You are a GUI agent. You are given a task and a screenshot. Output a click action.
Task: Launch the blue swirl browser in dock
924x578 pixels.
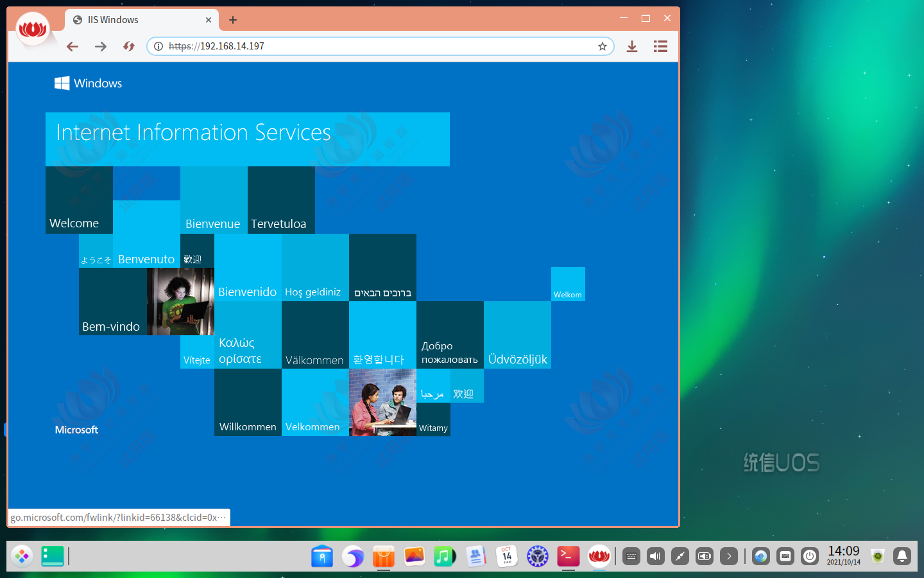[353, 556]
